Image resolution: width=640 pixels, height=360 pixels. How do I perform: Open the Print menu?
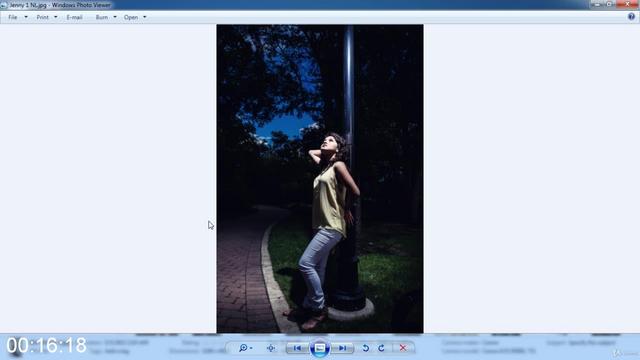click(x=42, y=17)
